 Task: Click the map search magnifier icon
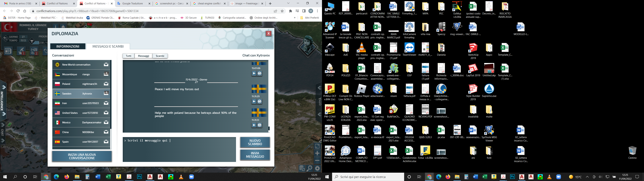pyautogui.click(x=309, y=168)
